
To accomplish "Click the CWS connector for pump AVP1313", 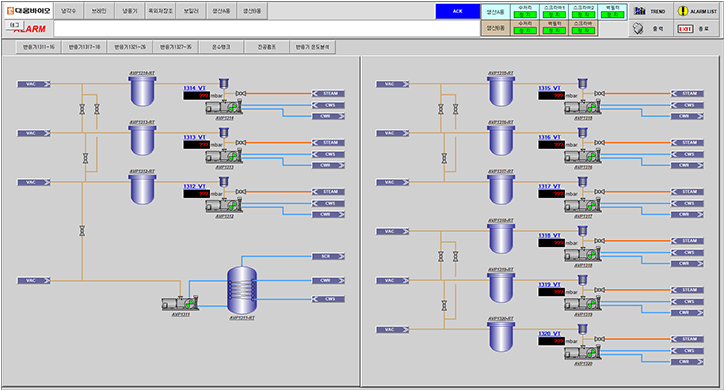I will point(328,154).
